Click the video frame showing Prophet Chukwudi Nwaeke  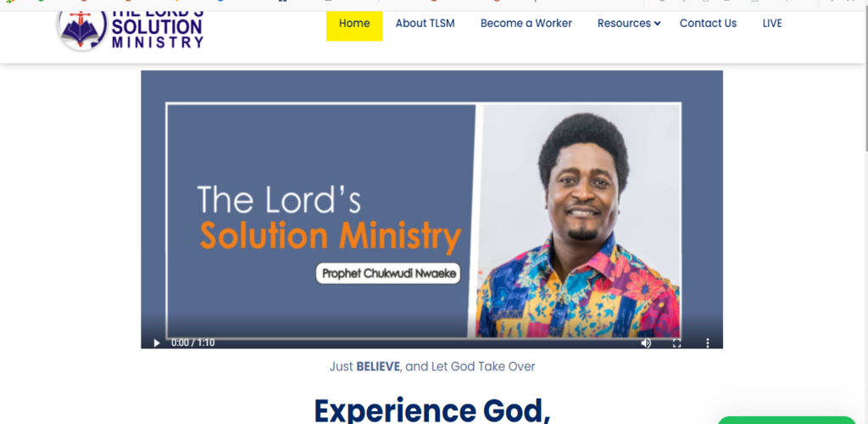(431, 209)
